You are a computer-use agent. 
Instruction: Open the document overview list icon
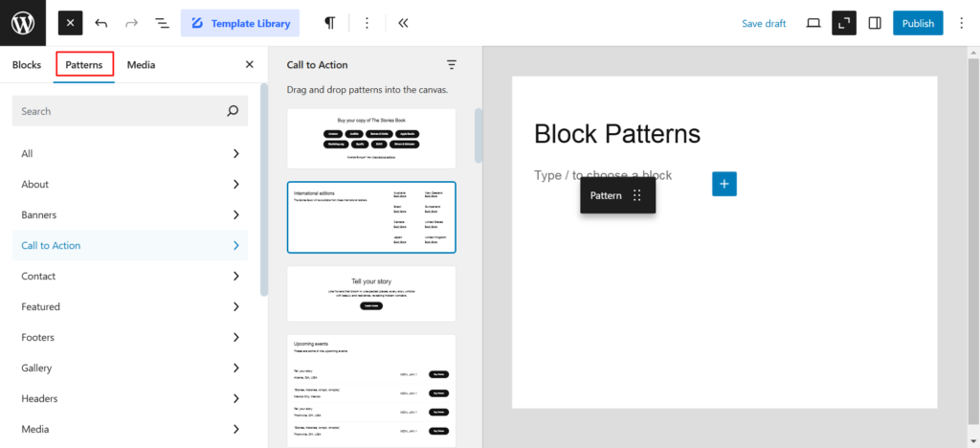162,23
